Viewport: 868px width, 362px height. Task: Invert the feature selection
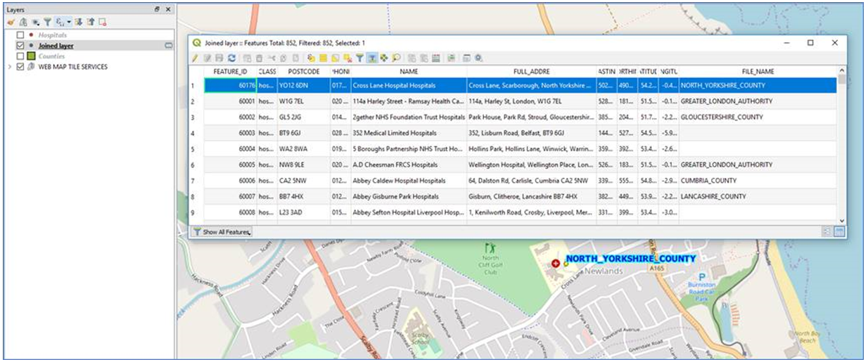[335, 58]
